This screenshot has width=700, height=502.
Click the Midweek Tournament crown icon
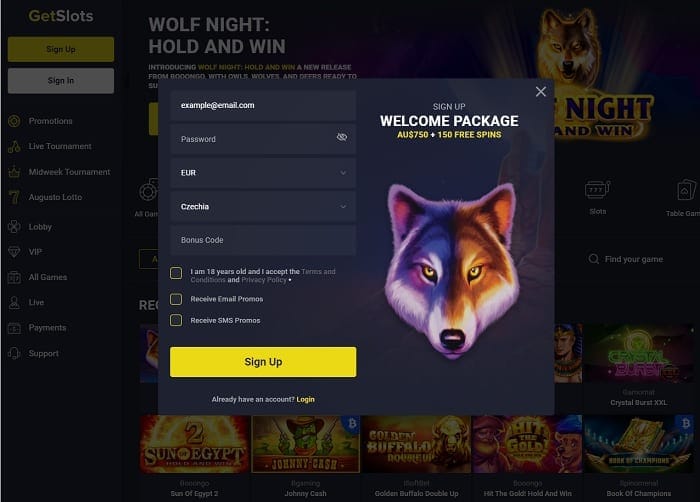point(14,172)
